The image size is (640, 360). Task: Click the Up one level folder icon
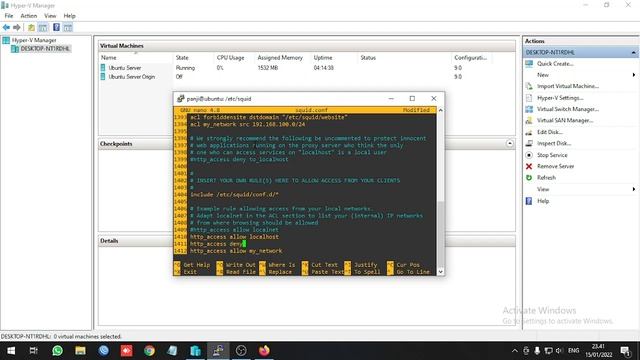(31, 27)
